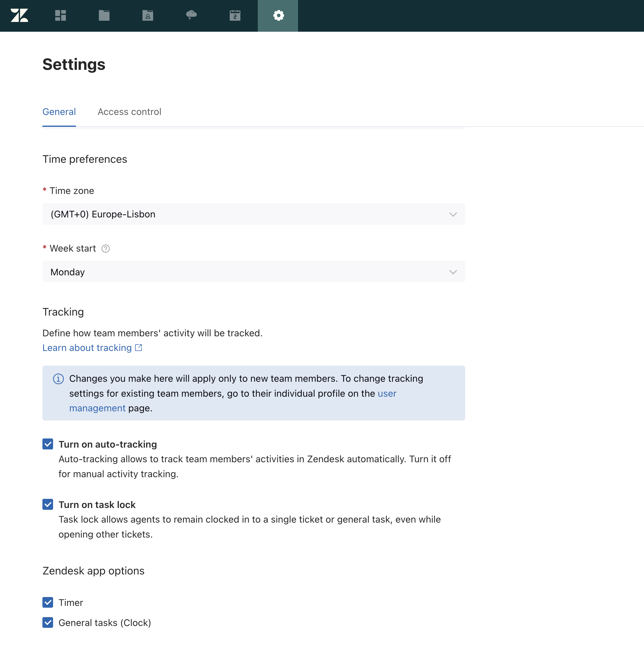Switch to the General tab

coord(59,112)
